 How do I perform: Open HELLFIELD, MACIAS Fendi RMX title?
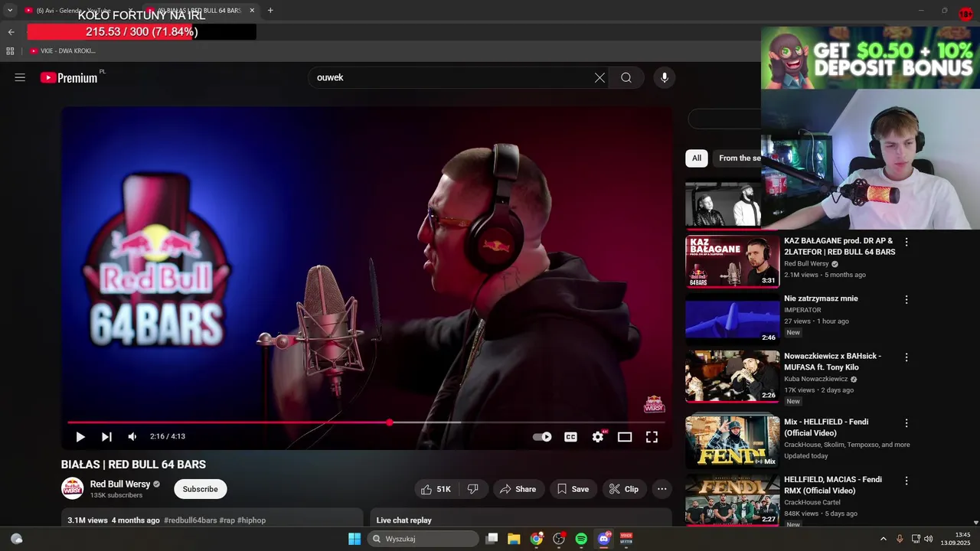pos(833,485)
